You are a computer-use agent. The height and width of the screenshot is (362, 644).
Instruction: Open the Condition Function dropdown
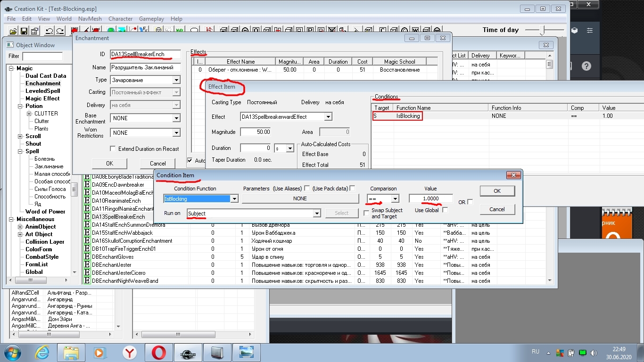pos(234,199)
